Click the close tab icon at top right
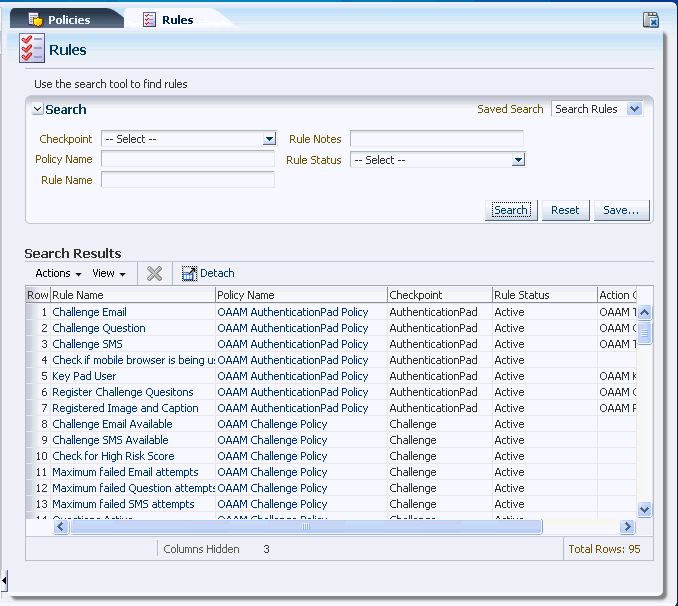This screenshot has height=606, width=678. click(650, 19)
